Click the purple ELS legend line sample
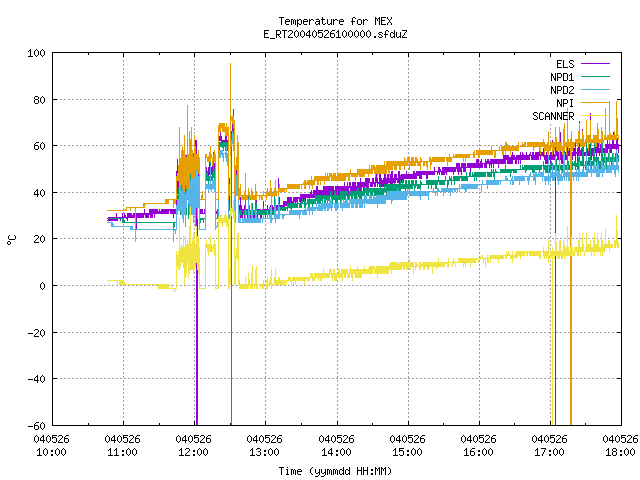Image resolution: width=640 pixels, height=480 pixels. coord(595,64)
